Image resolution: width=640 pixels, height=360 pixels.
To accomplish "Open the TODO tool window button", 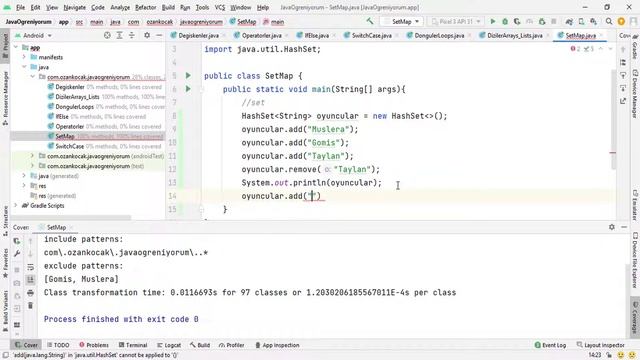I will [58, 345].
